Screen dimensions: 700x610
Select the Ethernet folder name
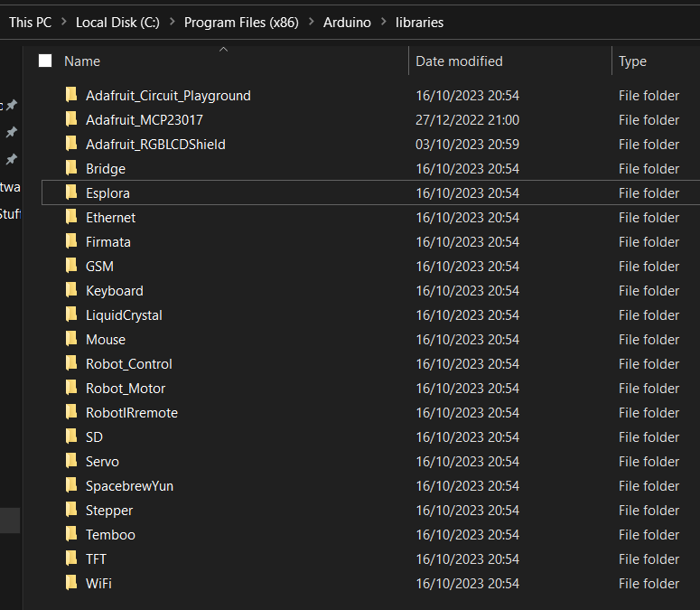(x=111, y=218)
